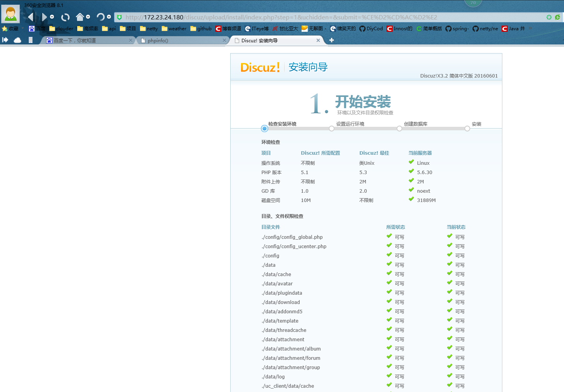Click the green security shield icon
Image resolution: width=564 pixels, height=392 pixels.
point(119,17)
